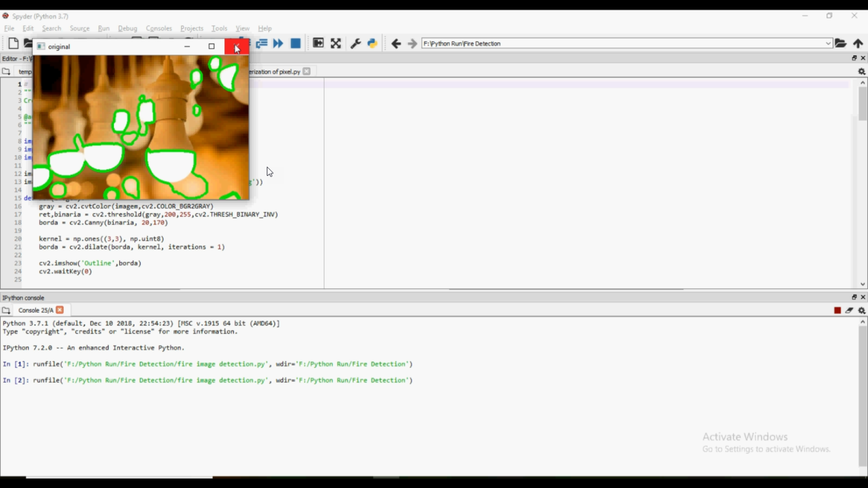Maximize current pane using the expand-arrows icon
868x488 pixels.
pyautogui.click(x=336, y=43)
